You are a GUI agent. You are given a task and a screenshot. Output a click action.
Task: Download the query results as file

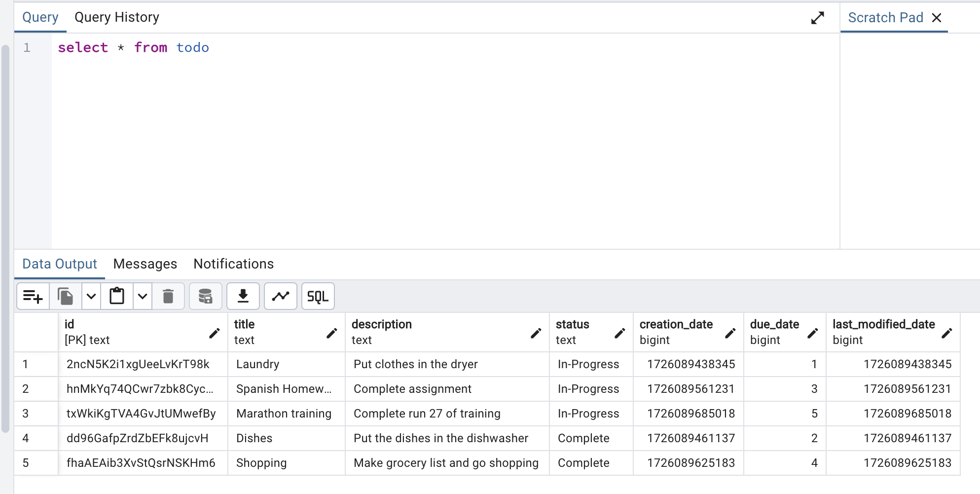pos(243,297)
